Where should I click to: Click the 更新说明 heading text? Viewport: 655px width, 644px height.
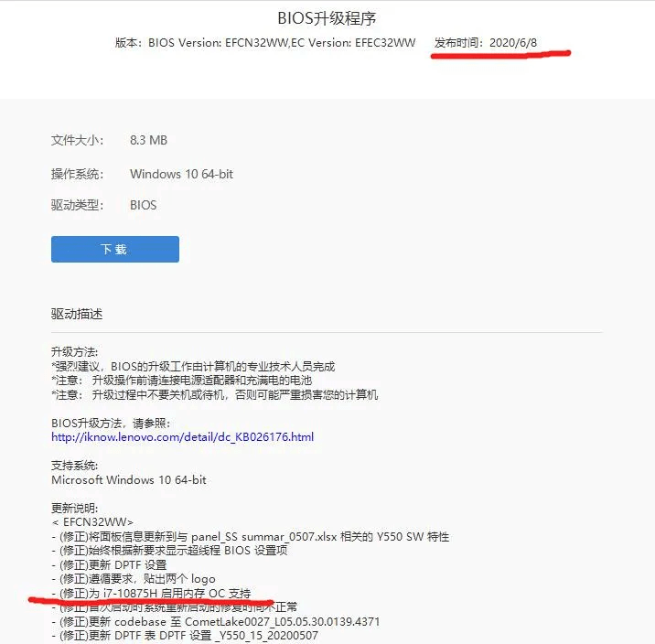(74, 509)
